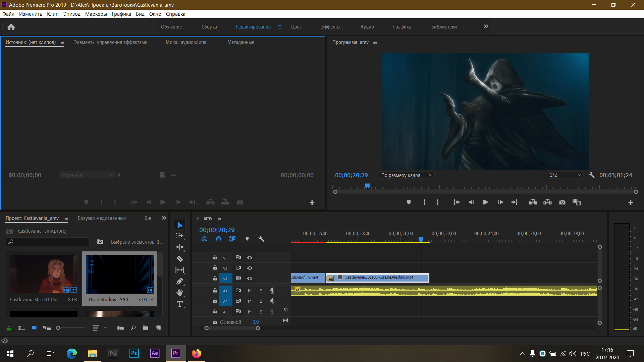Open Program monitor comparison view
Image resolution: width=644 pixels, height=362 pixels.
pyautogui.click(x=577, y=202)
